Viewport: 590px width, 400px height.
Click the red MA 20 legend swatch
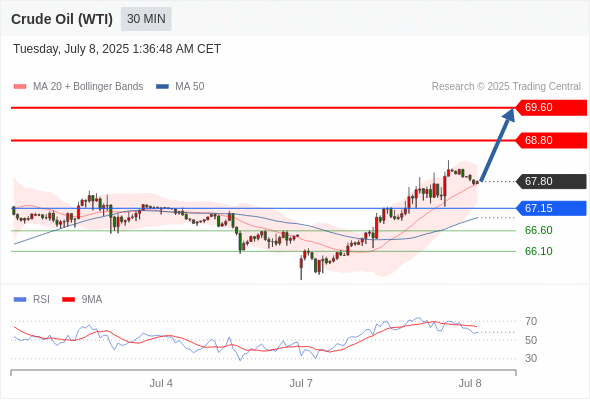(x=20, y=87)
